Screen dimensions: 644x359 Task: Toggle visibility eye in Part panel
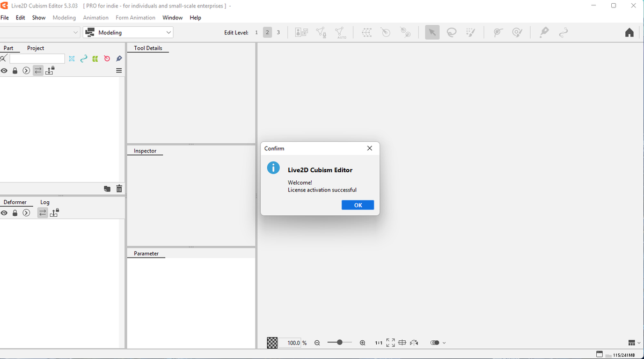4,71
